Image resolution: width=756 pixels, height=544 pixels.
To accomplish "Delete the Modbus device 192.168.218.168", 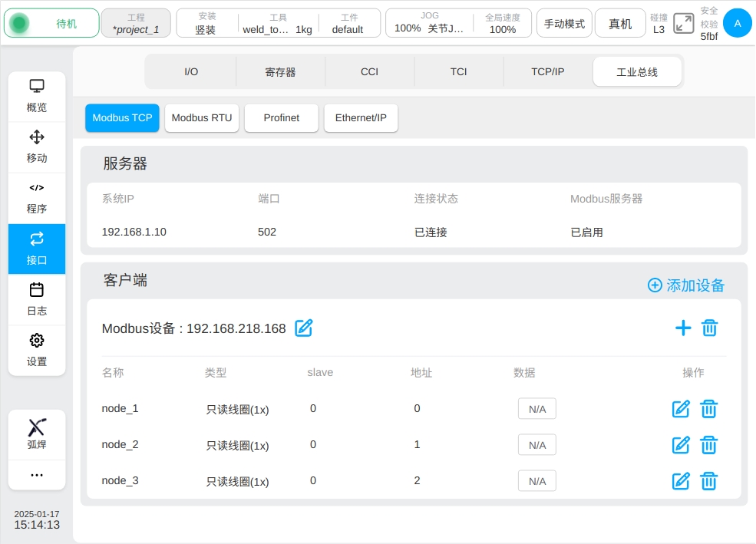I will coord(710,328).
